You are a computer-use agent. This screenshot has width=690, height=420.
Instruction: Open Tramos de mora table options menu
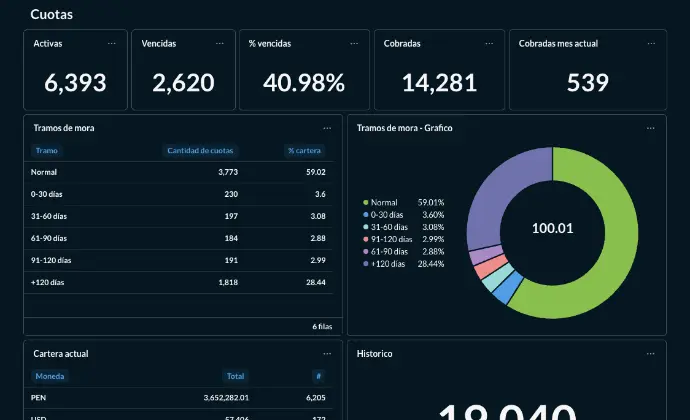click(327, 128)
